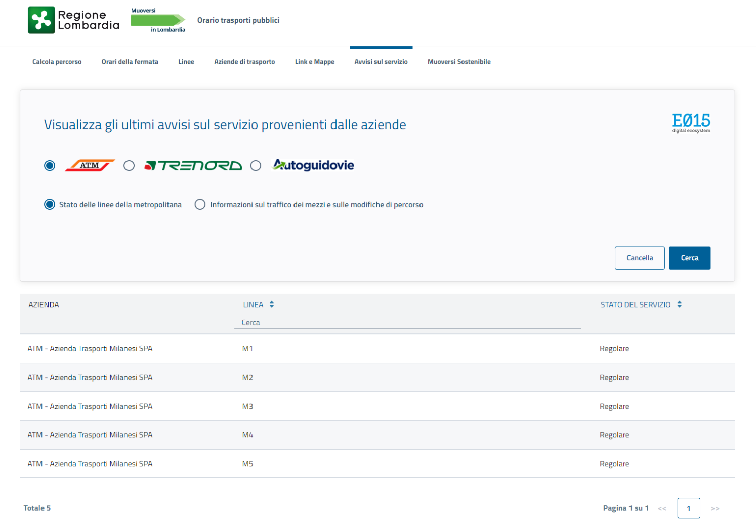The width and height of the screenshot is (756, 532).
Task: Click the Autoguidovie company logo
Action: pyautogui.click(x=313, y=165)
